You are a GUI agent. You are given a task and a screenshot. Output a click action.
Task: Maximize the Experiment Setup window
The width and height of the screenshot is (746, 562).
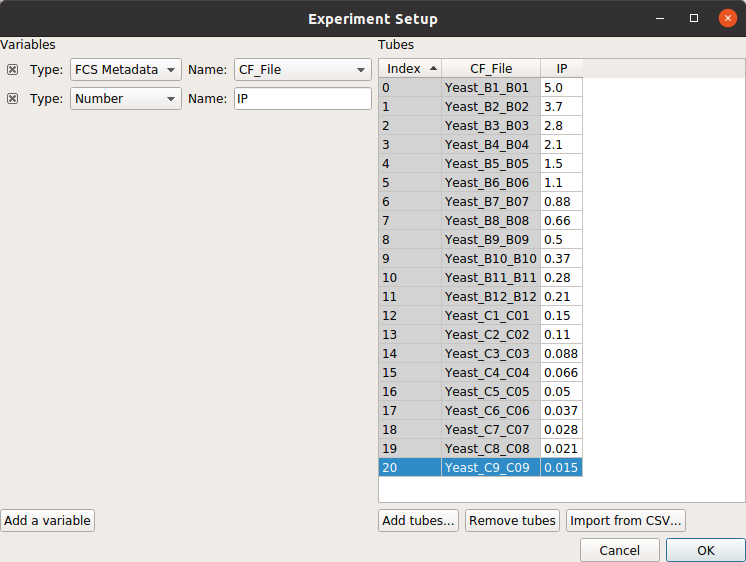point(694,19)
